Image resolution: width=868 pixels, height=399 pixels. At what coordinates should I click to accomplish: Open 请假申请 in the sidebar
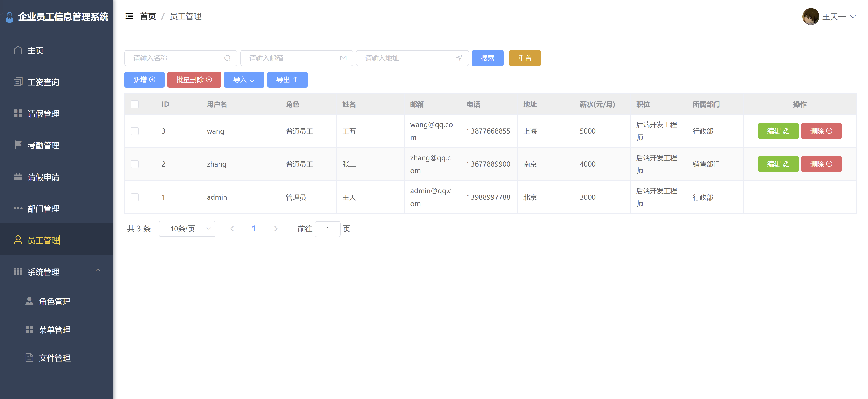56,177
